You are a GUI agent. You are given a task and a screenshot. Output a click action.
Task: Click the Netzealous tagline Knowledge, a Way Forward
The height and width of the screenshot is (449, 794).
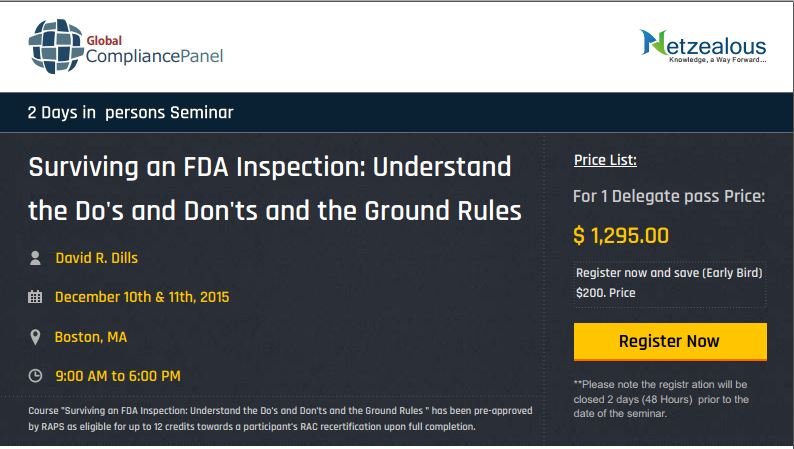tap(718, 60)
